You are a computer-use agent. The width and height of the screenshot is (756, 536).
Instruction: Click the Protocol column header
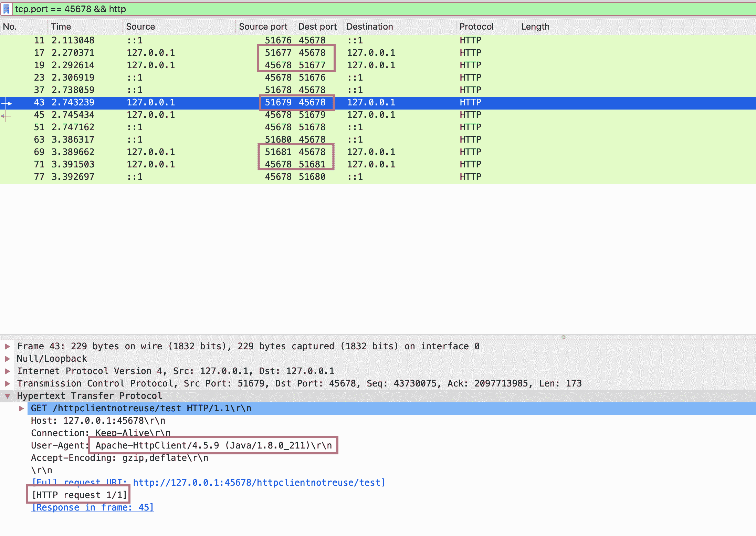pos(476,27)
